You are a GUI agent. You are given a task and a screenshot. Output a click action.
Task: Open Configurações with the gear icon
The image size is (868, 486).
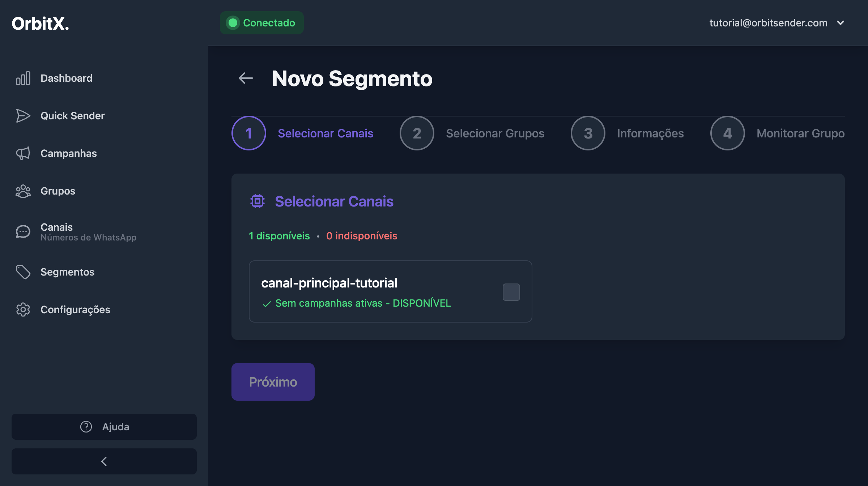point(23,310)
